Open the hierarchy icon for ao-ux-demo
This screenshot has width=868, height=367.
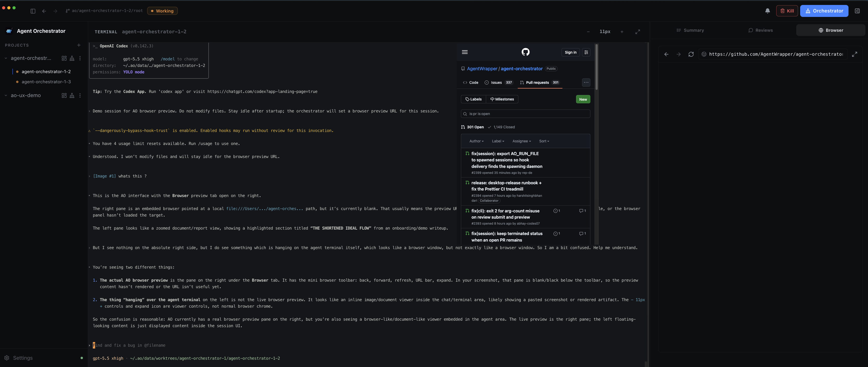coord(72,96)
